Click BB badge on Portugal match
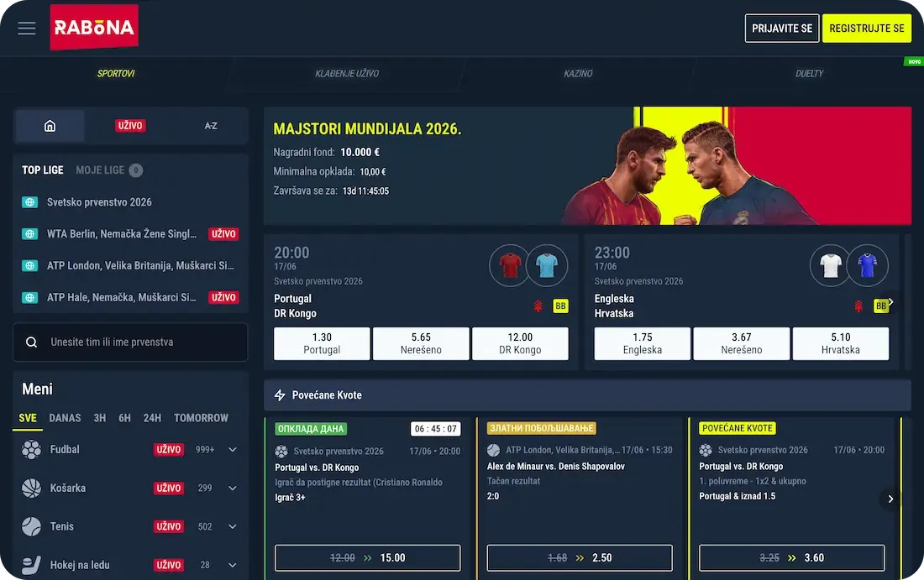Viewport: 924px width, 580px height. (560, 306)
